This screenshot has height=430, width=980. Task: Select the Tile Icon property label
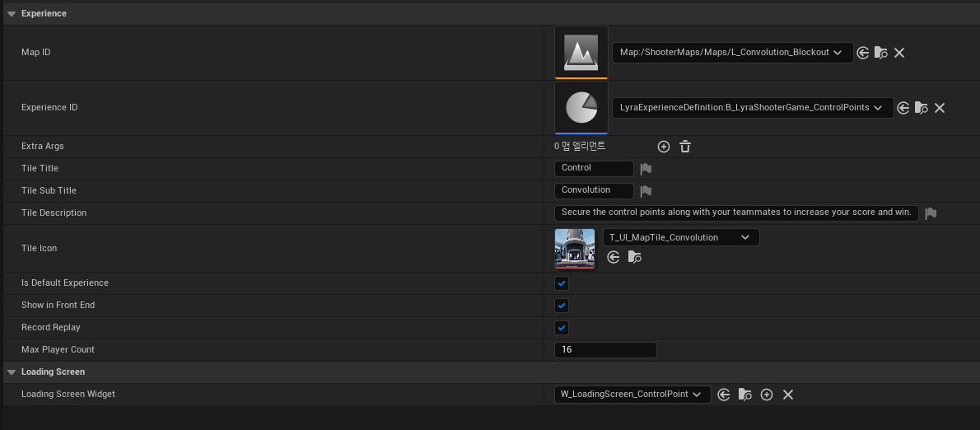click(39, 248)
